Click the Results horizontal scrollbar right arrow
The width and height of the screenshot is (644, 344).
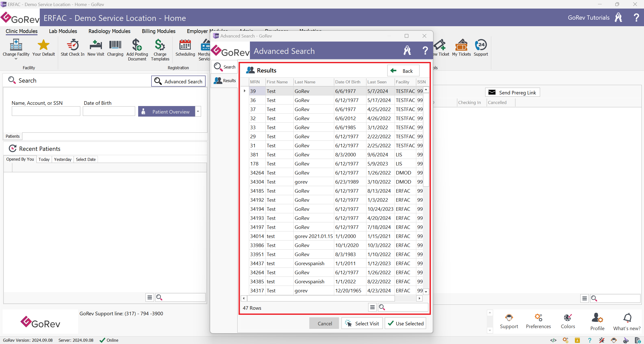[420, 298]
